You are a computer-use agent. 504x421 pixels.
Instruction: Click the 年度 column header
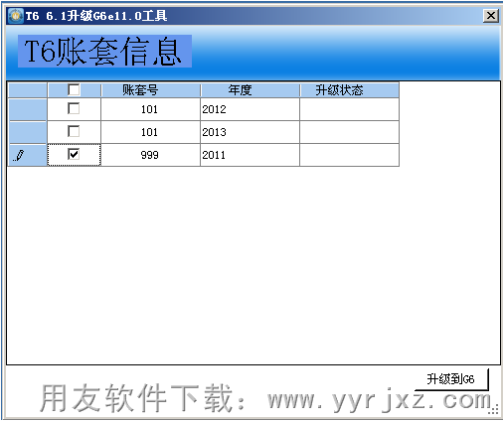[x=251, y=90]
